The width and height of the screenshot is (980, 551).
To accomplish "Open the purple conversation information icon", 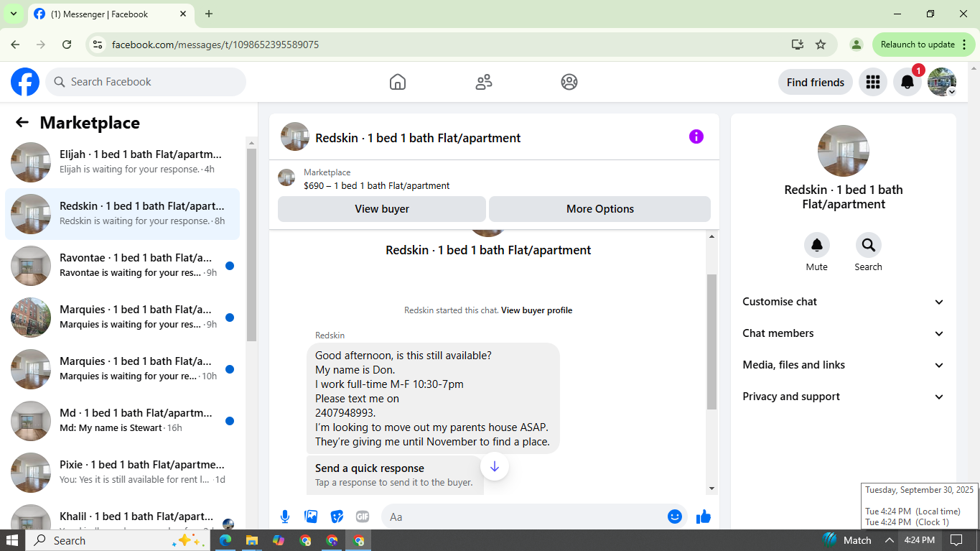I will click(696, 136).
